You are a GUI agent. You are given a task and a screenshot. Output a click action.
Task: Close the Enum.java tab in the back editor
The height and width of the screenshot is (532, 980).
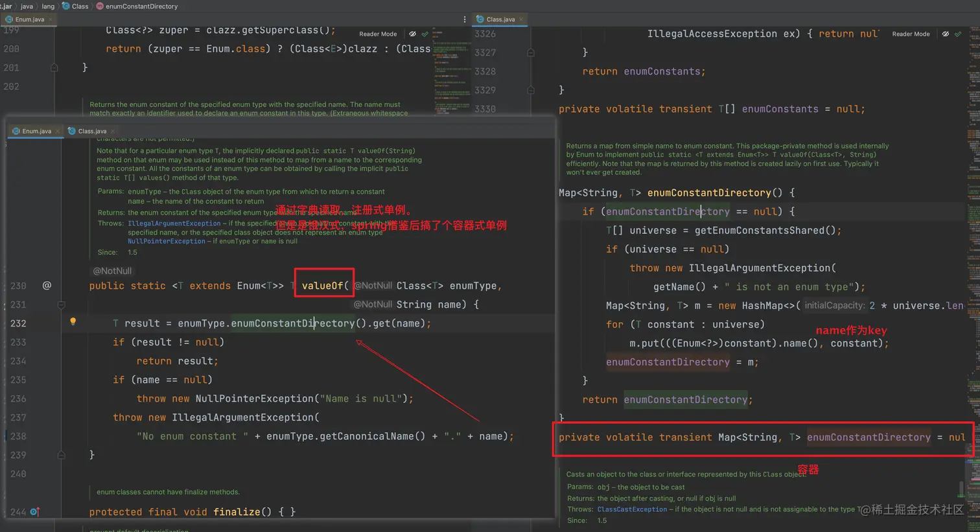tap(51, 19)
